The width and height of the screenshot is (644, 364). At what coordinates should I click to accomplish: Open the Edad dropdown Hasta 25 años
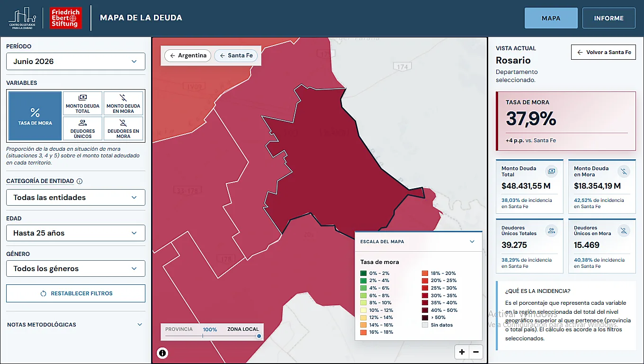point(76,233)
